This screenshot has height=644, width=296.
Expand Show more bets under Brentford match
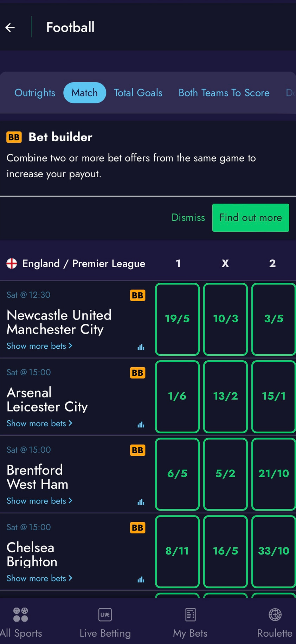point(39,501)
